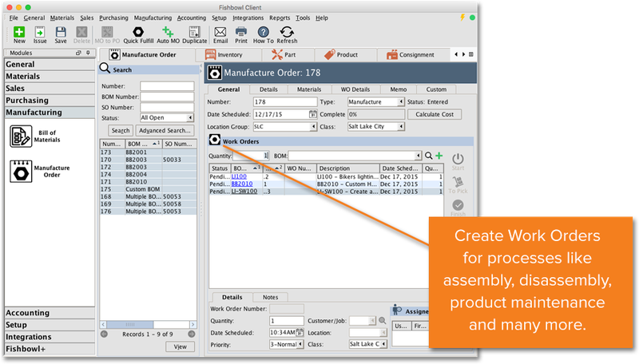Click the Issue toolbar icon
The height and width of the screenshot is (364, 639).
point(40,34)
